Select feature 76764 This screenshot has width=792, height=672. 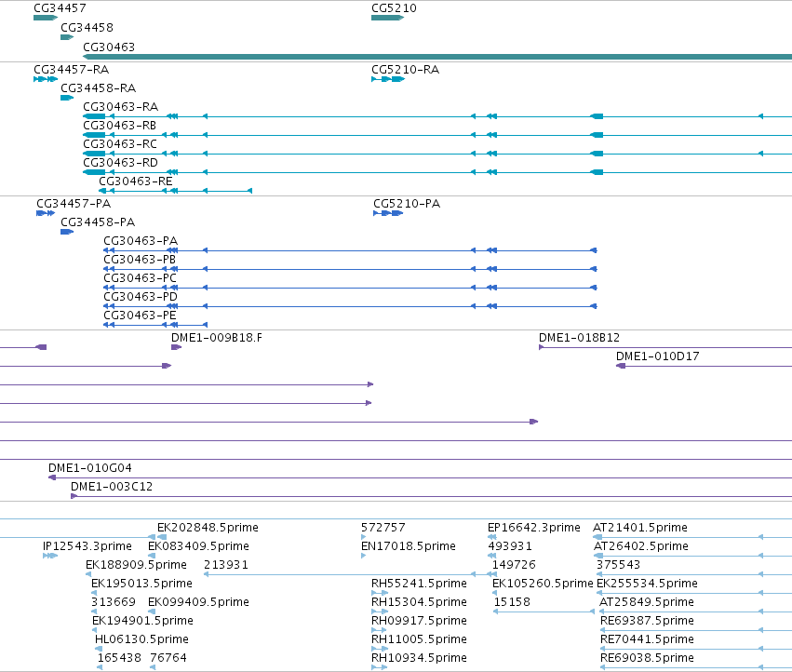pos(153,667)
